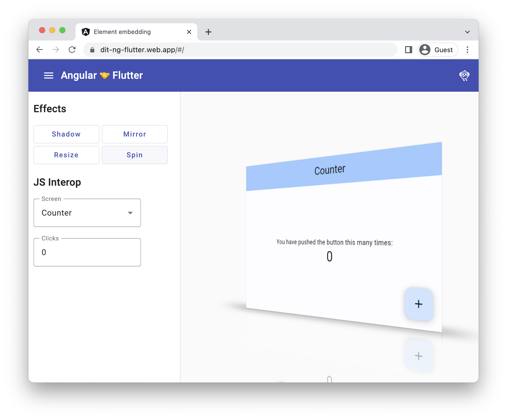Go back to previous page

coord(40,50)
